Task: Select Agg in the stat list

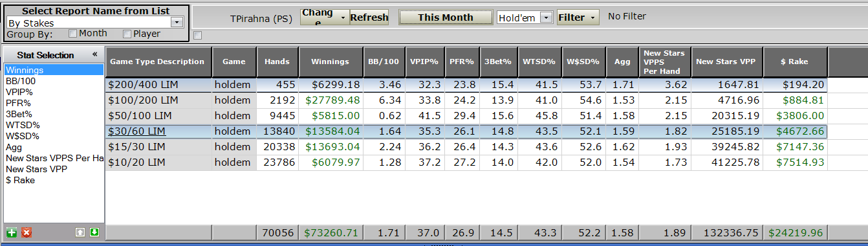Action: [54, 147]
